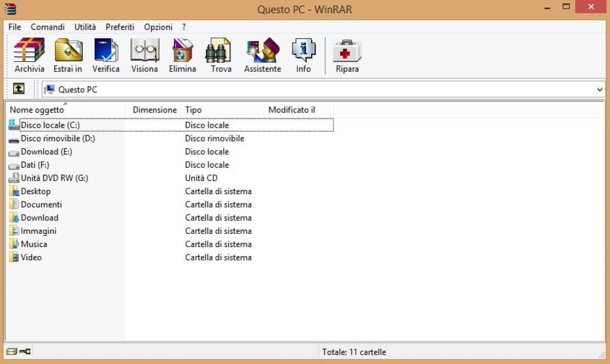The height and width of the screenshot is (364, 610).
Task: Select the Musica folder
Action: pyautogui.click(x=34, y=244)
